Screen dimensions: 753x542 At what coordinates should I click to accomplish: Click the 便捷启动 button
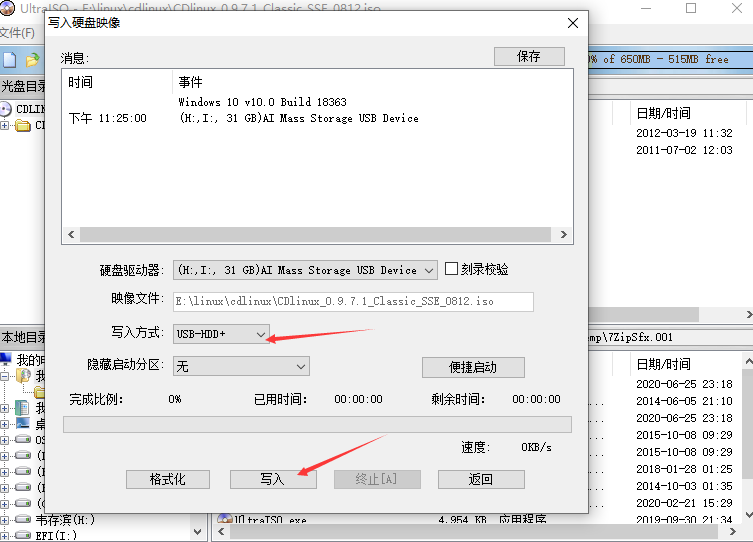473,367
